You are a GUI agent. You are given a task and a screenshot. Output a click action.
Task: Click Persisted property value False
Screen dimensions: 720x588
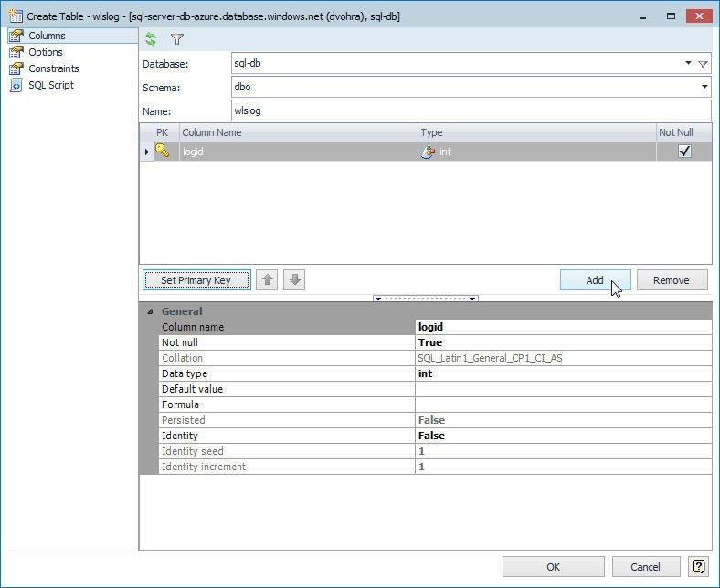pos(564,420)
